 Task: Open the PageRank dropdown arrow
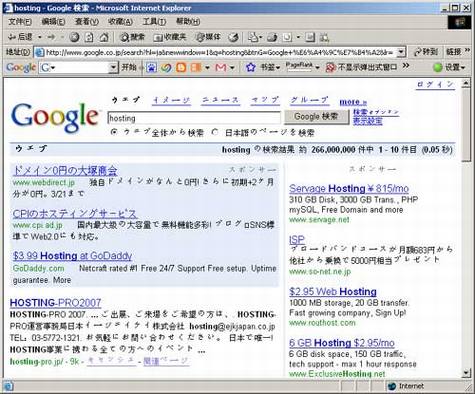click(x=317, y=68)
